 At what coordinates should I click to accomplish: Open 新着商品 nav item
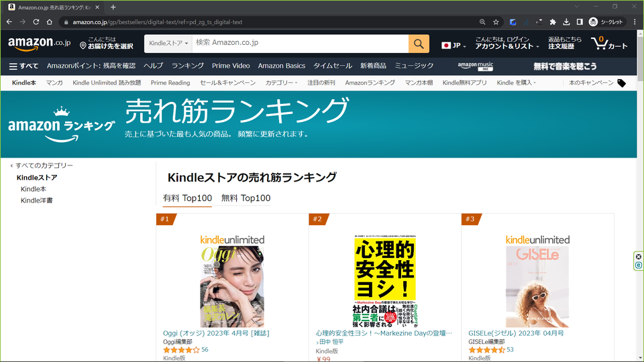coord(373,66)
